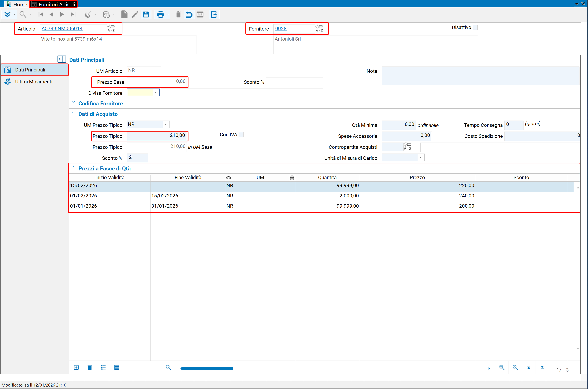Delete grid row with bottom trash icon
588x389 pixels.
(90, 367)
